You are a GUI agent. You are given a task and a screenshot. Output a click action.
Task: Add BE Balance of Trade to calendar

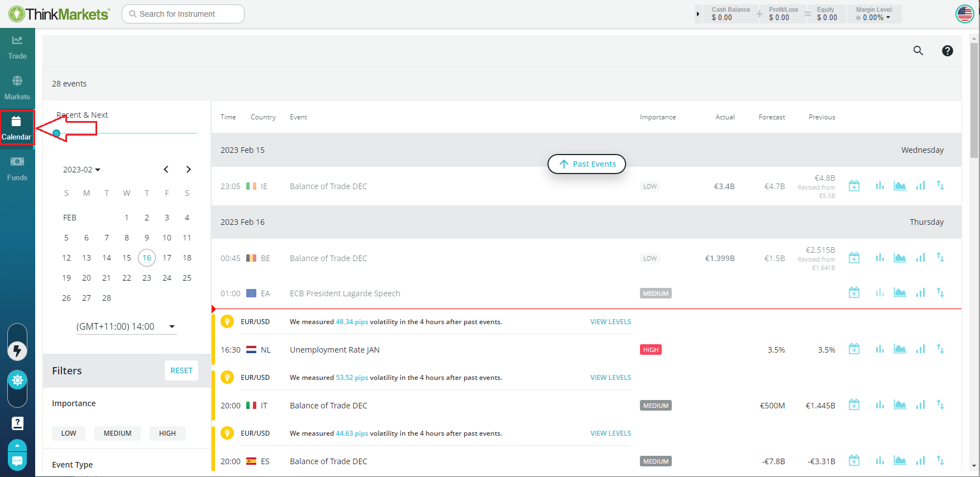point(854,258)
